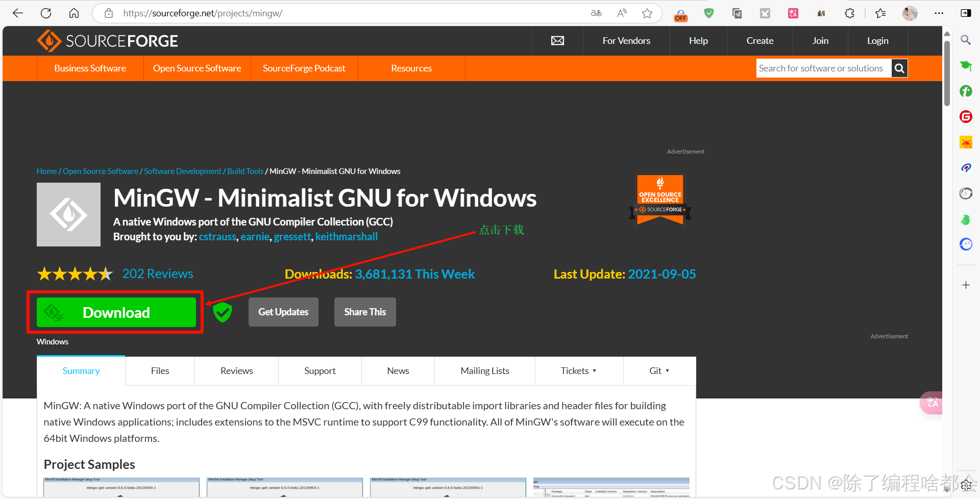This screenshot has height=499, width=980.
Task: Open cstrauss author profile
Action: (218, 237)
